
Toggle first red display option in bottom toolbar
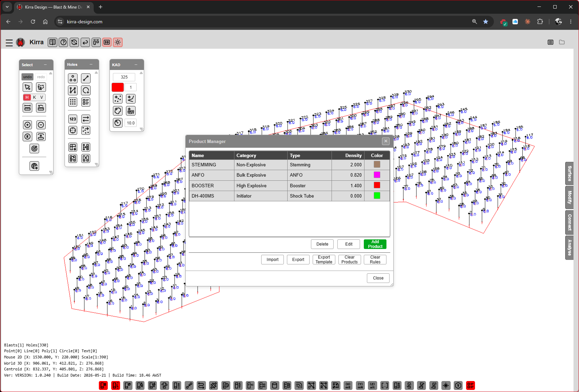103,385
